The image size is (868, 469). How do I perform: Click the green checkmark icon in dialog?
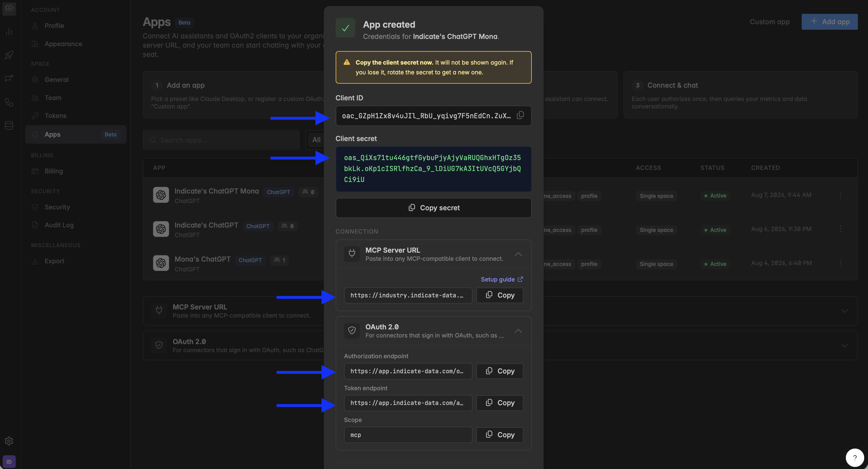[345, 28]
